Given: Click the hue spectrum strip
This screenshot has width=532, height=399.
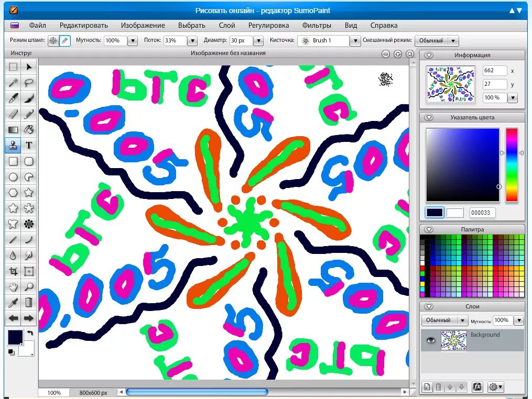Looking at the screenshot, I should click(x=512, y=165).
